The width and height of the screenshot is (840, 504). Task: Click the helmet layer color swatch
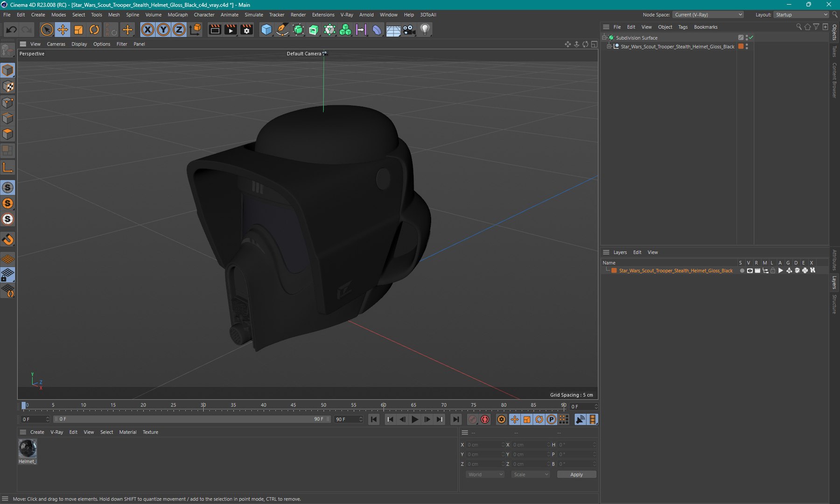[x=614, y=271]
